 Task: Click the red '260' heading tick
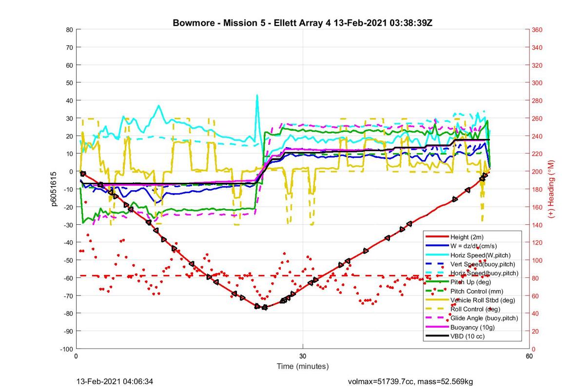coord(538,118)
